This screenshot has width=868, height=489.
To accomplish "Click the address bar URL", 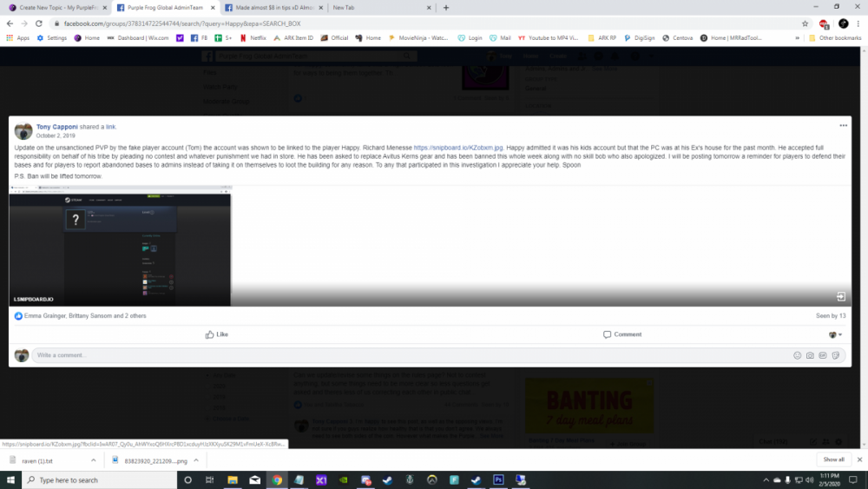I will click(x=182, y=23).
